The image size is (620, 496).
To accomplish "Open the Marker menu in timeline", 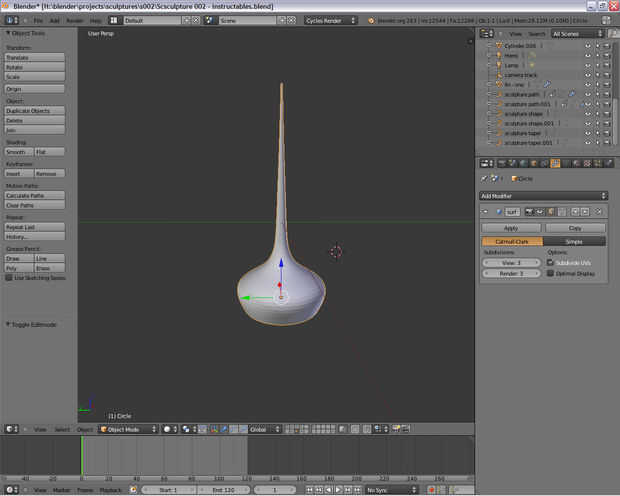I will tap(61, 490).
